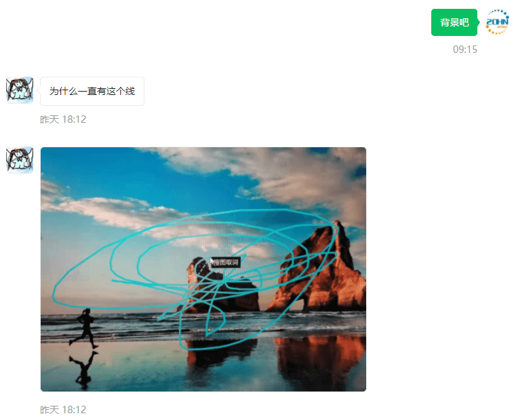Click 昨天 18:12 timestamp under text message
516x420 pixels.
click(x=63, y=119)
